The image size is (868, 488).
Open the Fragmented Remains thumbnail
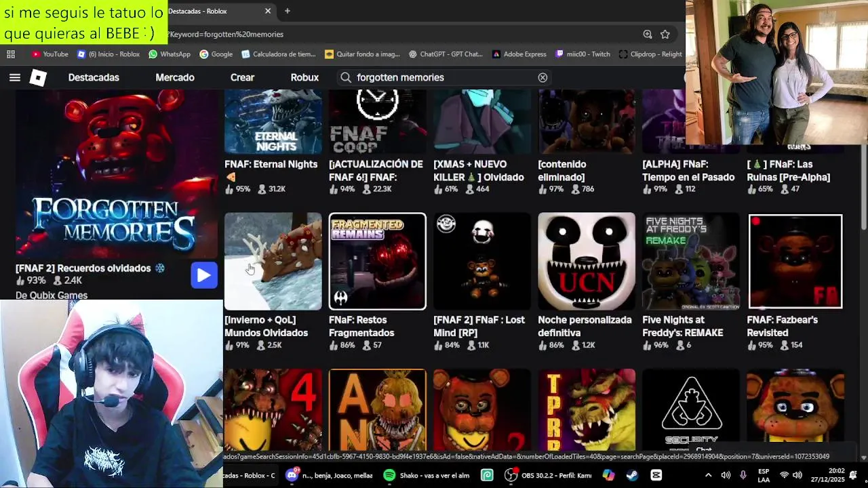[x=378, y=261]
